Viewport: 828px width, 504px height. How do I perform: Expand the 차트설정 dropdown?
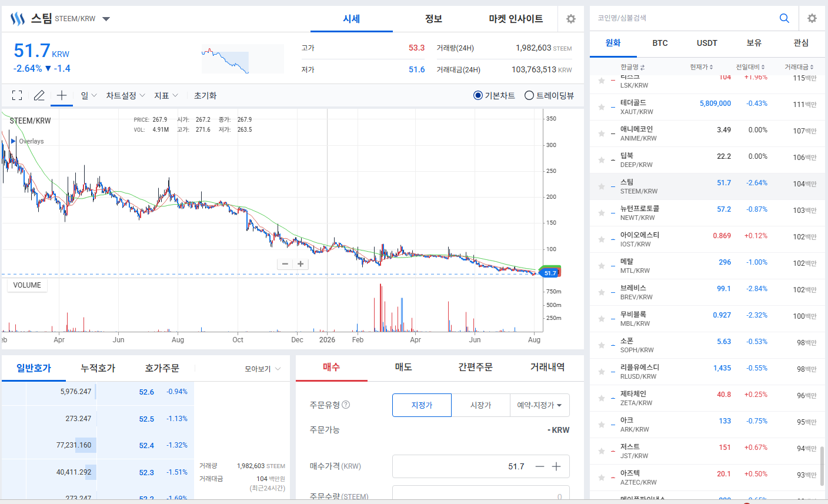coord(125,95)
